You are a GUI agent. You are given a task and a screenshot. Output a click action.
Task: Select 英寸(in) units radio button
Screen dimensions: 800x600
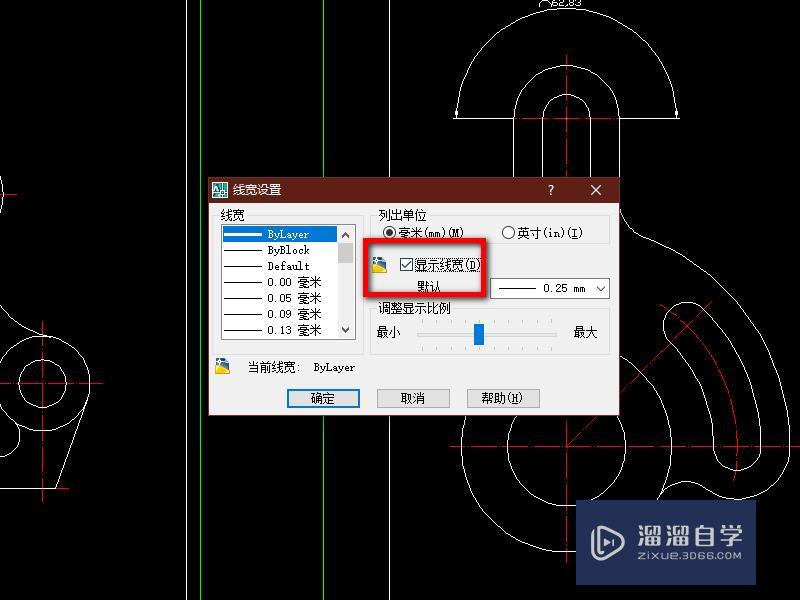point(508,233)
